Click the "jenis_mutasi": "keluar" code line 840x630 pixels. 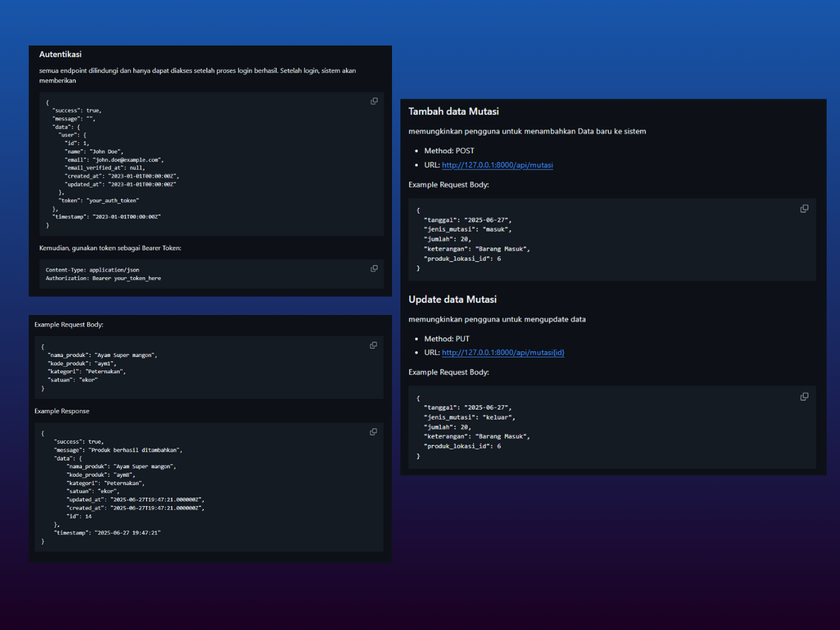tap(469, 417)
